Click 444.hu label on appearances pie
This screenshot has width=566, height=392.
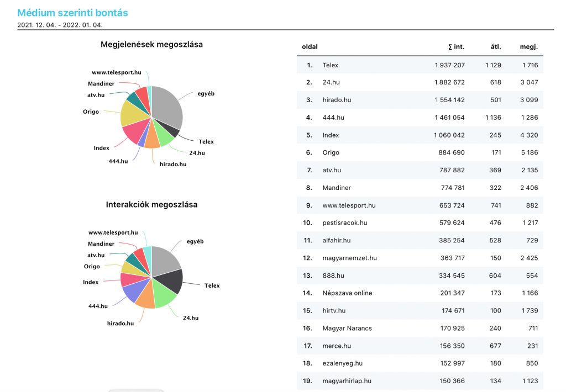[118, 161]
